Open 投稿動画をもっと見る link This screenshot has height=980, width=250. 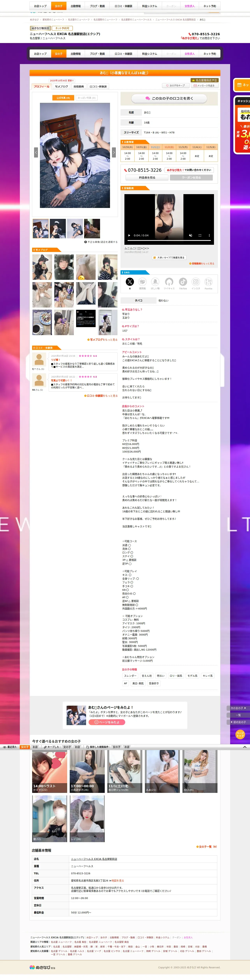202,264
